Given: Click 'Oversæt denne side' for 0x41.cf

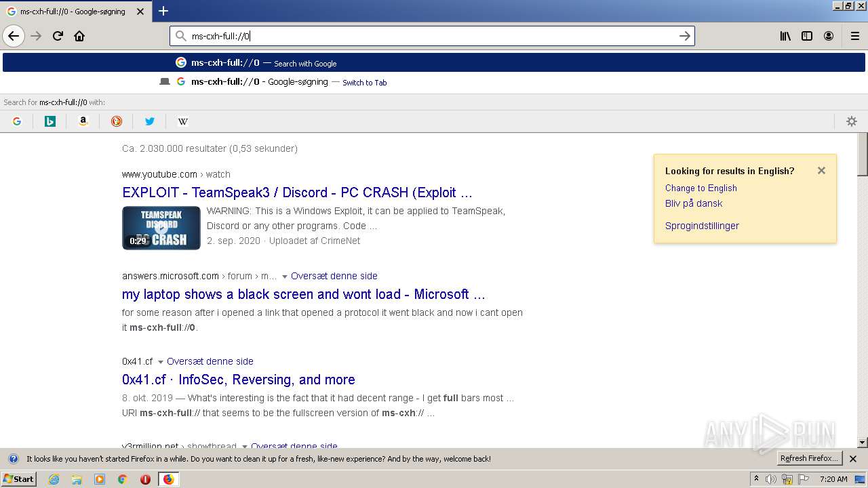Looking at the screenshot, I should coord(210,361).
